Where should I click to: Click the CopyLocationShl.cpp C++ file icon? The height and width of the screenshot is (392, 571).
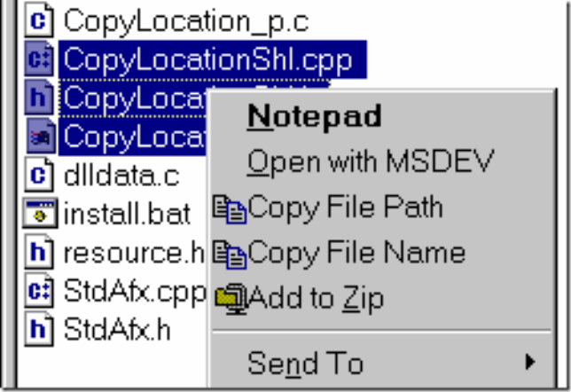point(39,59)
